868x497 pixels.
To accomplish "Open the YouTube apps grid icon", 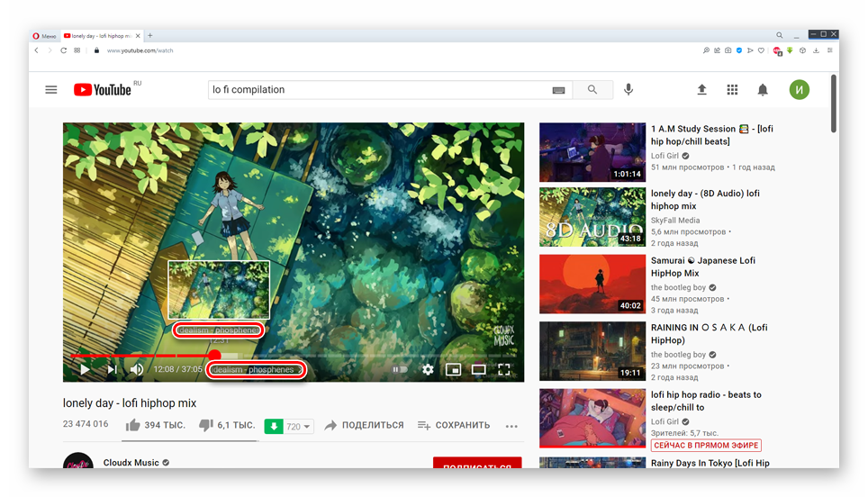I will pos(732,90).
